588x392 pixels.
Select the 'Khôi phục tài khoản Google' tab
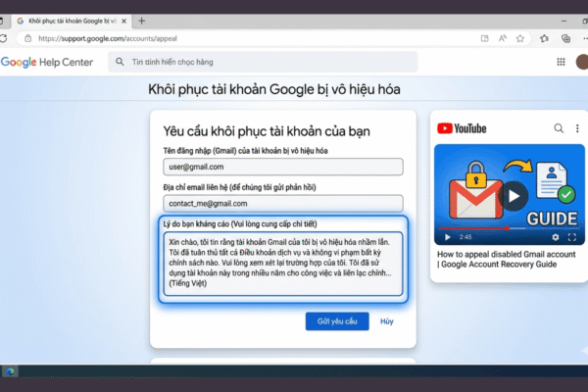(72, 21)
